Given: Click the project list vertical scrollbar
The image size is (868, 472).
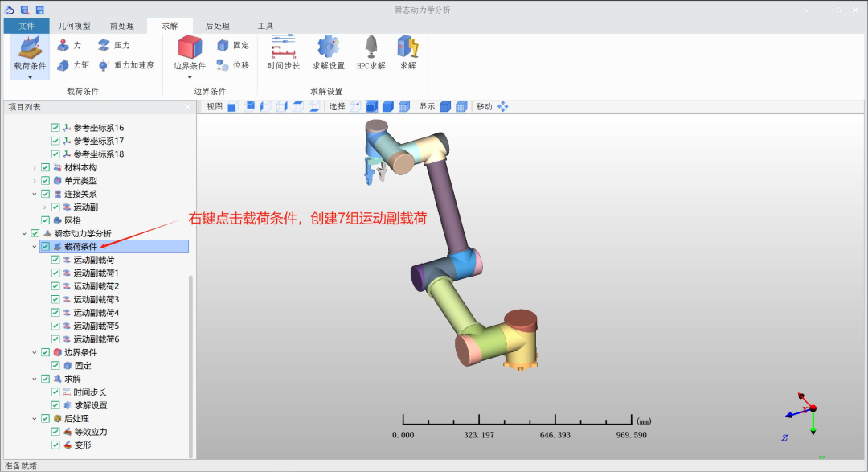Looking at the screenshot, I should pyautogui.click(x=191, y=367).
